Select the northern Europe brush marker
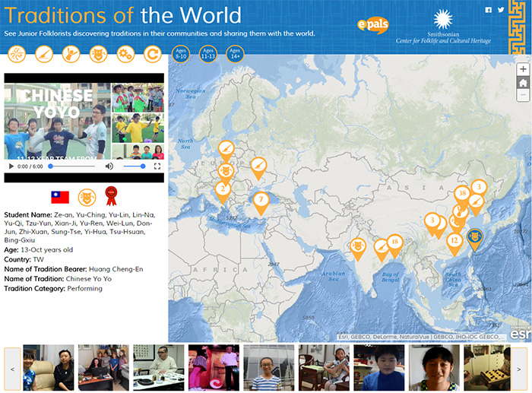The image size is (532, 393). [226, 150]
